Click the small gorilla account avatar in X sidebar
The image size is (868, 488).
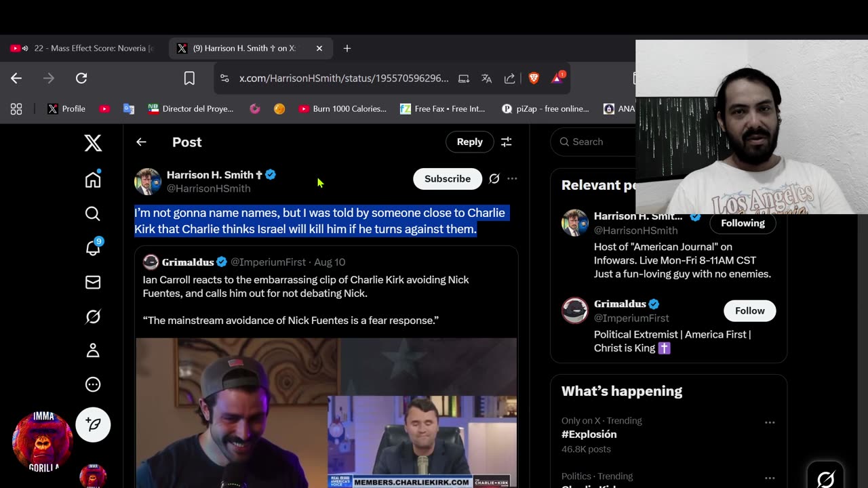[x=93, y=476]
